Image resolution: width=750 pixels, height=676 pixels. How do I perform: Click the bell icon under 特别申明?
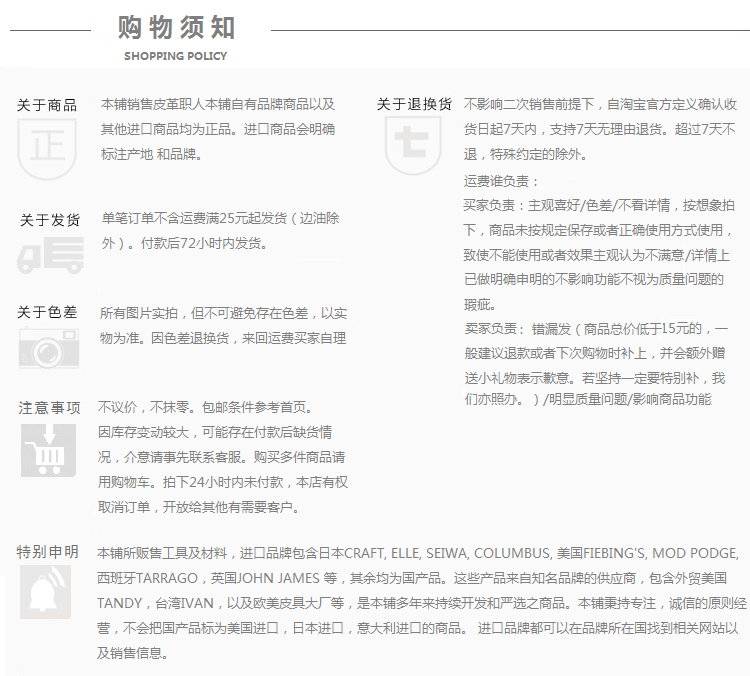coord(45,592)
